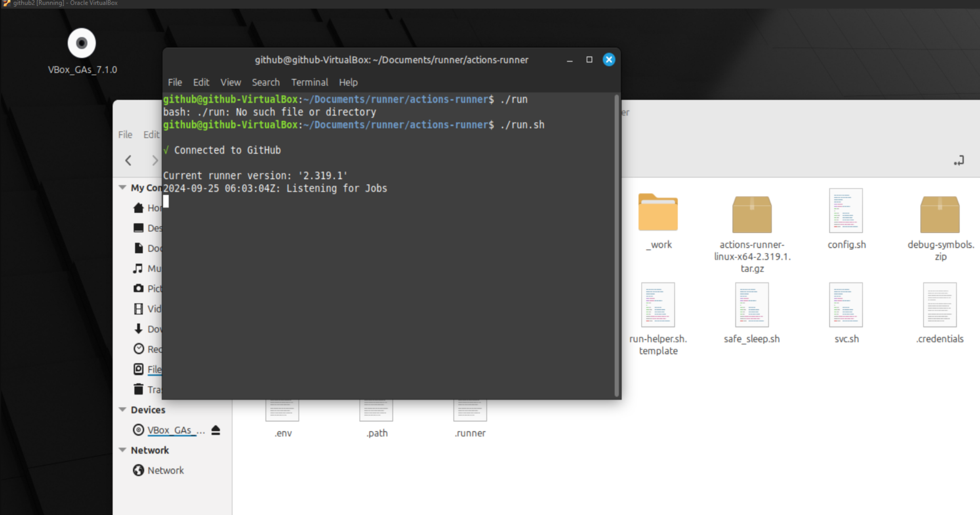Select the run-helper.sh.template file

click(658, 305)
